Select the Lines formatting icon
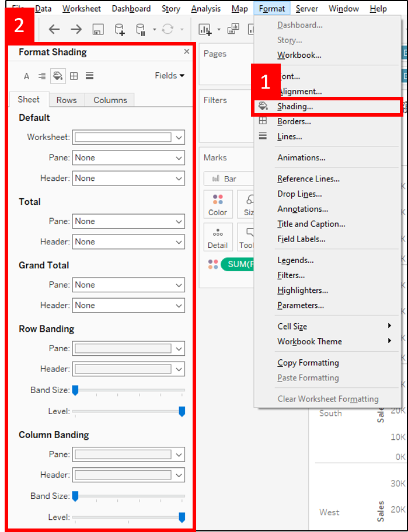The width and height of the screenshot is (408, 532). [90, 76]
